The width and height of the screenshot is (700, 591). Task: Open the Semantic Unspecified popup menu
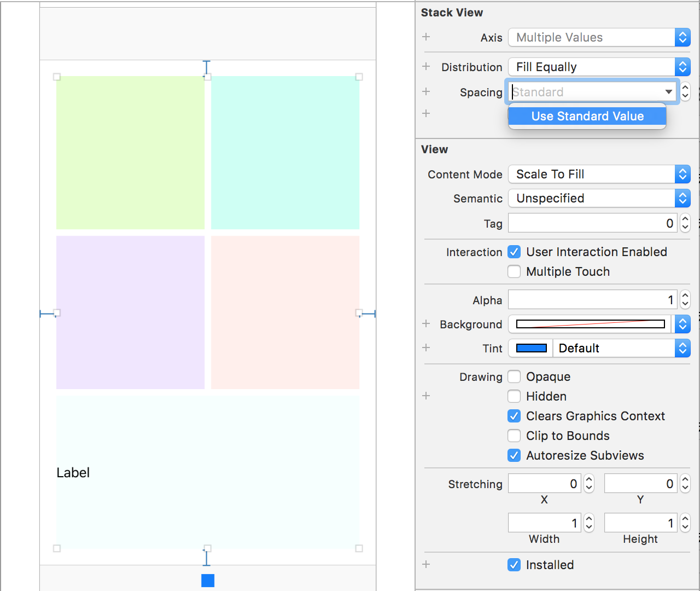599,198
